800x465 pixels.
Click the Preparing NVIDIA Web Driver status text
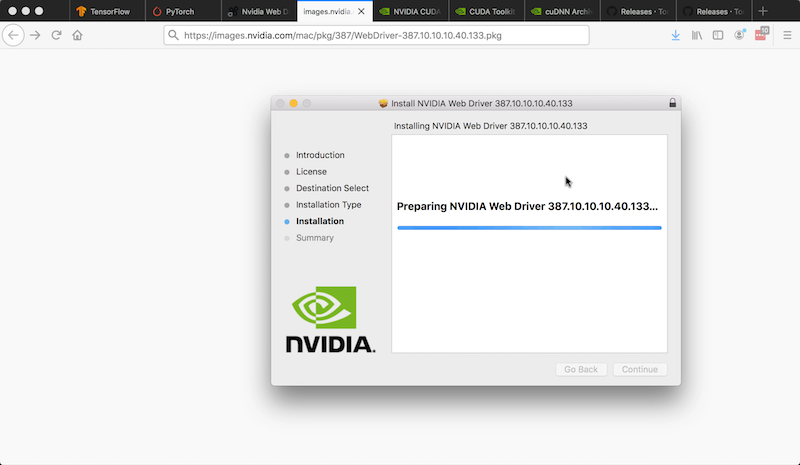coord(527,206)
